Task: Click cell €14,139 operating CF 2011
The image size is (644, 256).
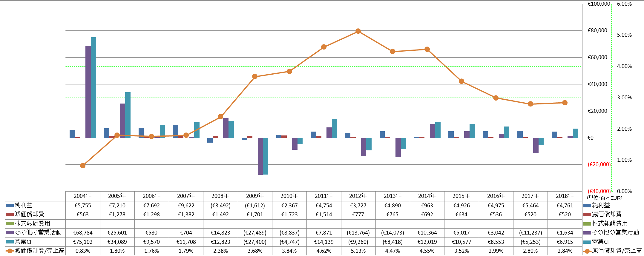Action: pos(324,242)
